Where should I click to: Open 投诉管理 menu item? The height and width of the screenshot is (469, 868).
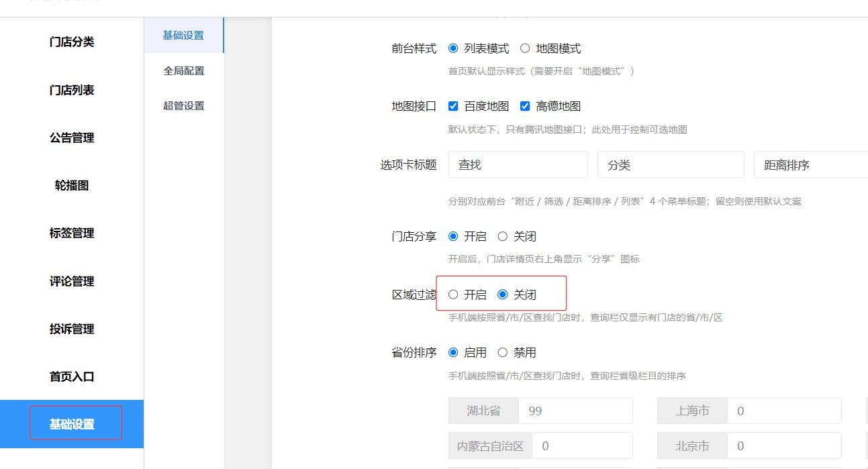point(72,329)
